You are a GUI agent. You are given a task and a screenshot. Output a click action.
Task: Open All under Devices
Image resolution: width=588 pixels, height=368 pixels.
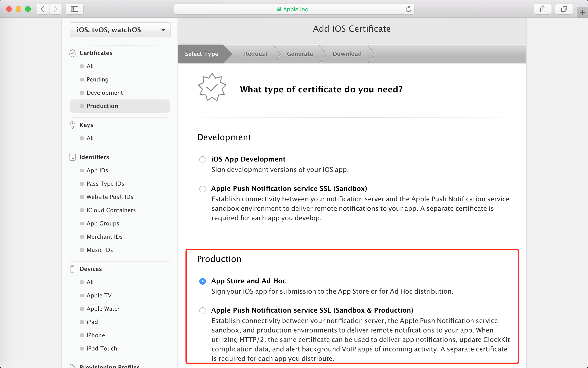(90, 282)
